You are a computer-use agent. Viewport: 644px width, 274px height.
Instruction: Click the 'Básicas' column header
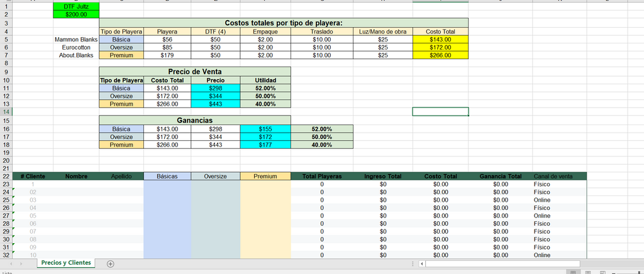[167, 177]
